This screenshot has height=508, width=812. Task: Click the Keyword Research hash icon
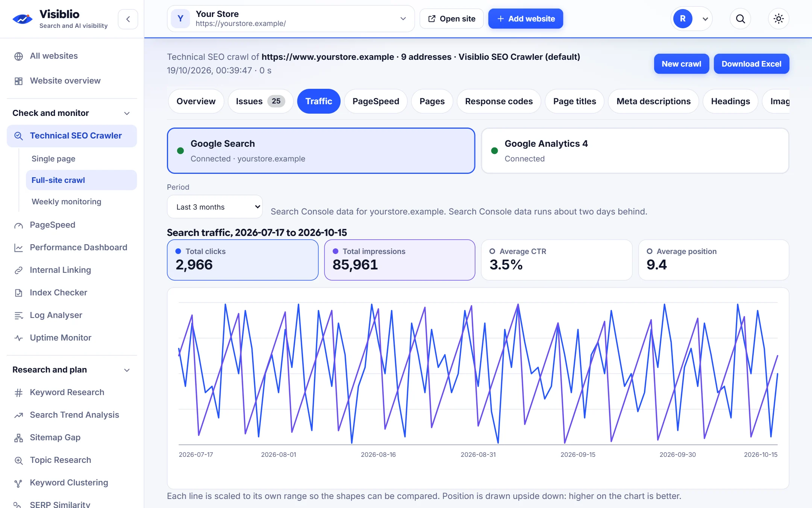click(18, 393)
